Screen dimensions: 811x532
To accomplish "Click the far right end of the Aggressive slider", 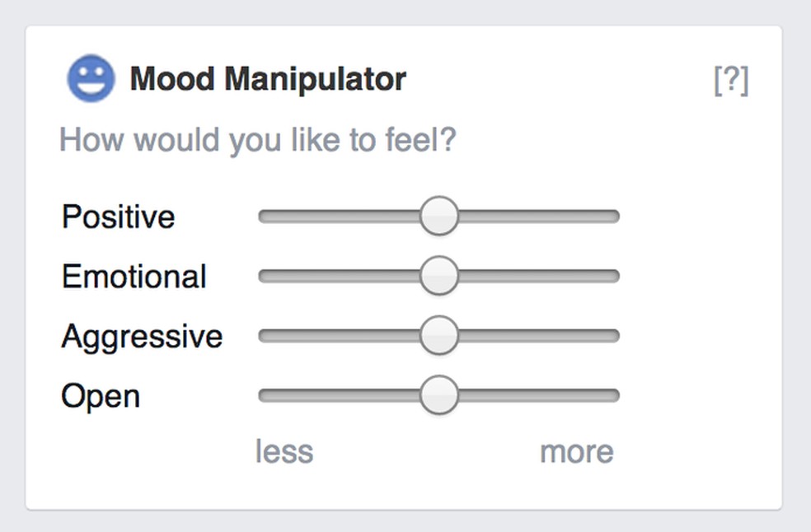I will pos(613,336).
